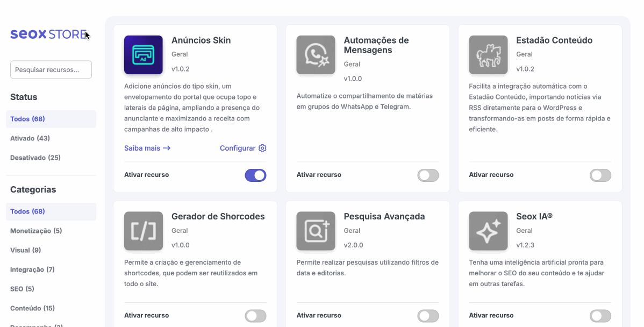Click the Configurar gear icon
This screenshot has width=644, height=327.
click(262, 148)
